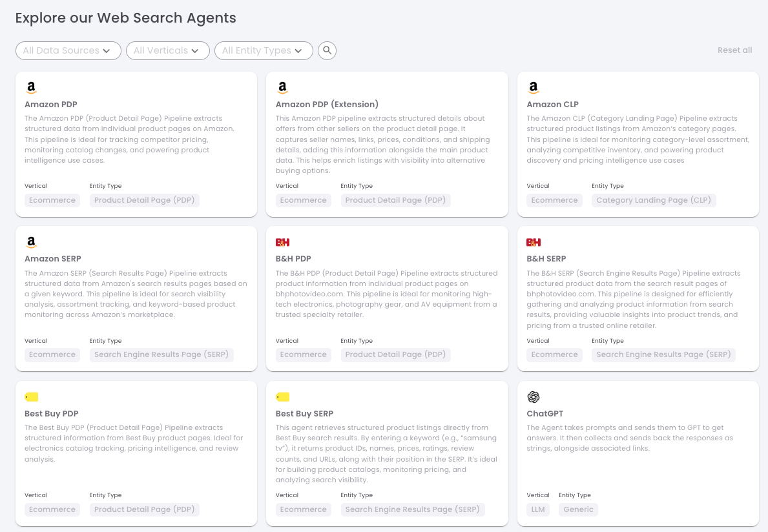Click the B&H SERP description paragraph
Viewport: 768px width, 532px height.
tap(633, 299)
